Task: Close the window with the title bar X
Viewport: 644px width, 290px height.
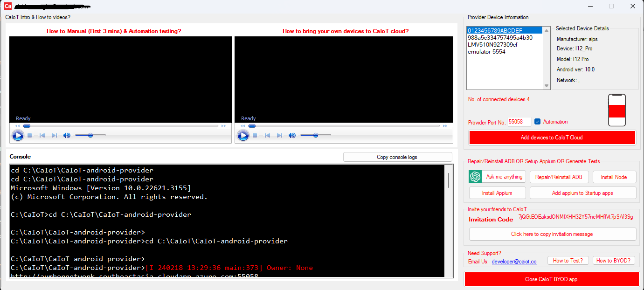Action: (632, 7)
